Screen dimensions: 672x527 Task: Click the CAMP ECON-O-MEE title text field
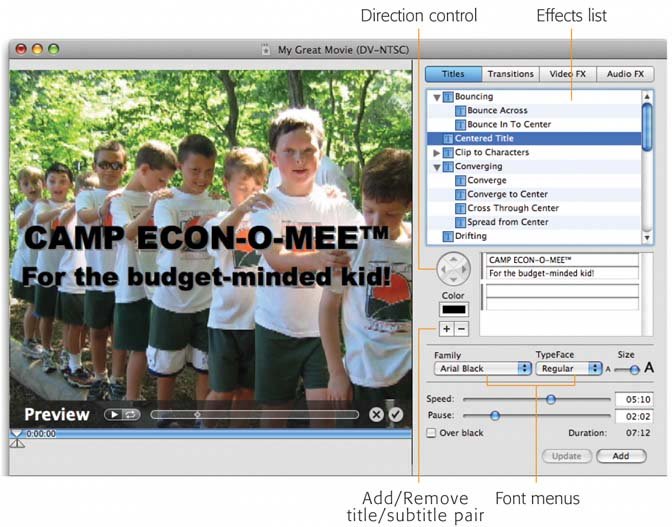(x=560, y=259)
